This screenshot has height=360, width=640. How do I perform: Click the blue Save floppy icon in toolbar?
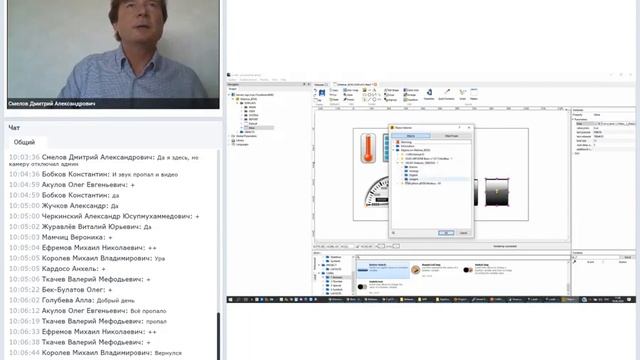(x=322, y=93)
